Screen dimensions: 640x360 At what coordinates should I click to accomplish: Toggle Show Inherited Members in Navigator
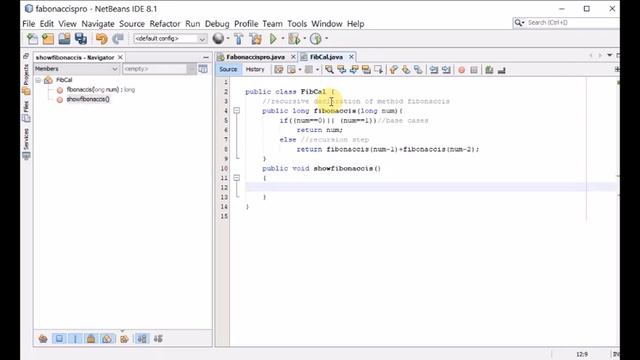point(43,339)
